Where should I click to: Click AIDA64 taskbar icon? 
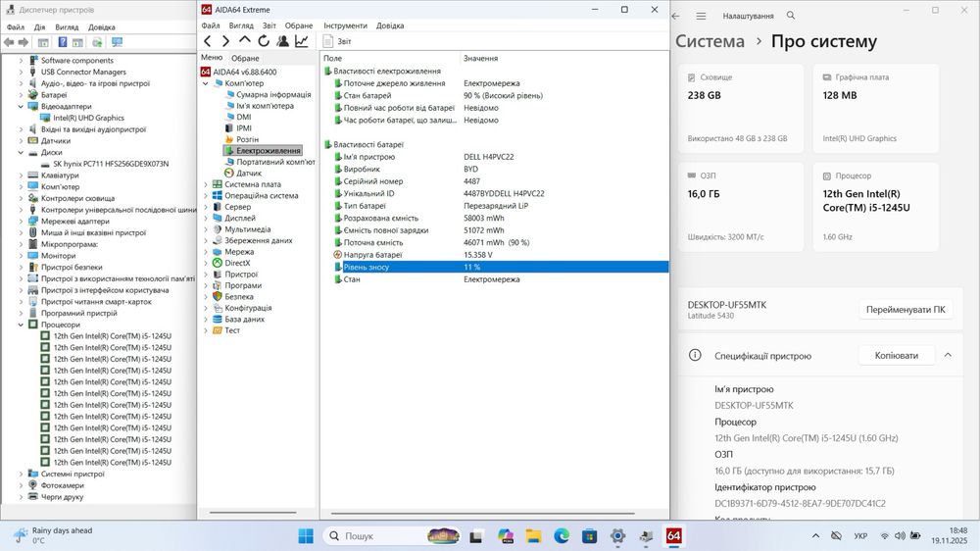point(674,536)
